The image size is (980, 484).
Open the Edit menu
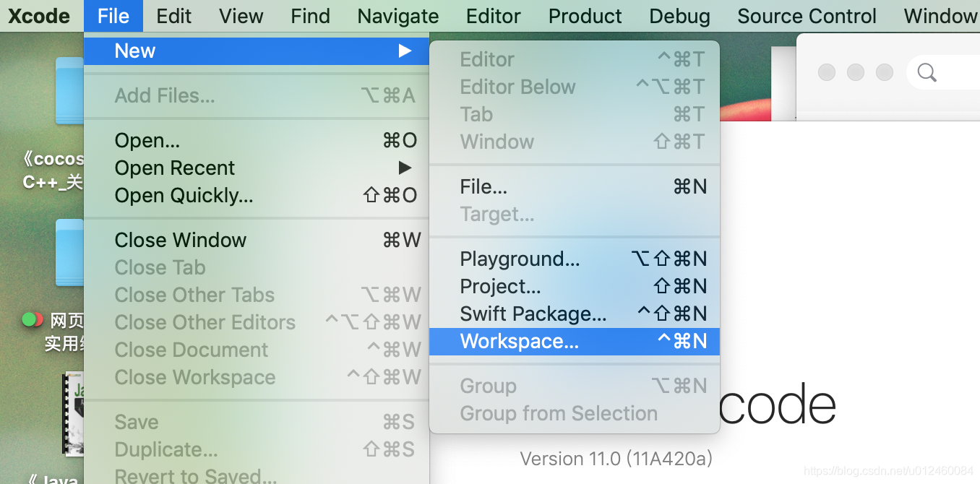click(x=174, y=16)
